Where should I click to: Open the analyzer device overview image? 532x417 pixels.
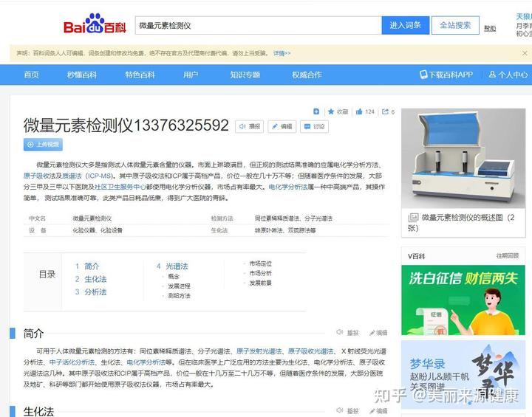(463, 158)
